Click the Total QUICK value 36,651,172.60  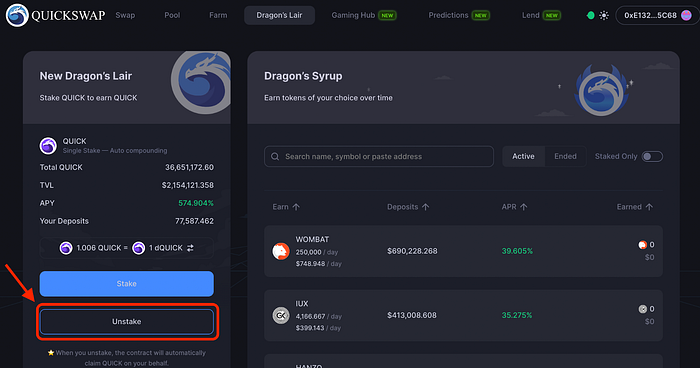[x=189, y=167]
